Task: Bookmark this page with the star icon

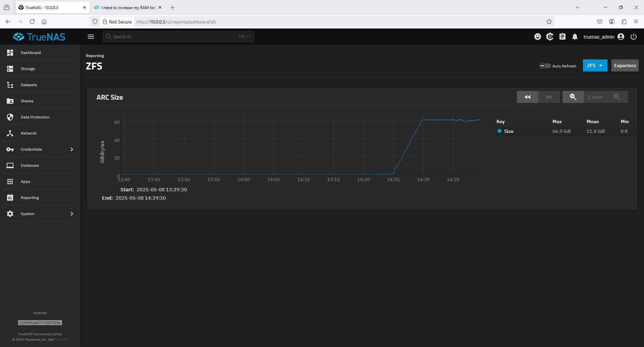Action: click(549, 21)
